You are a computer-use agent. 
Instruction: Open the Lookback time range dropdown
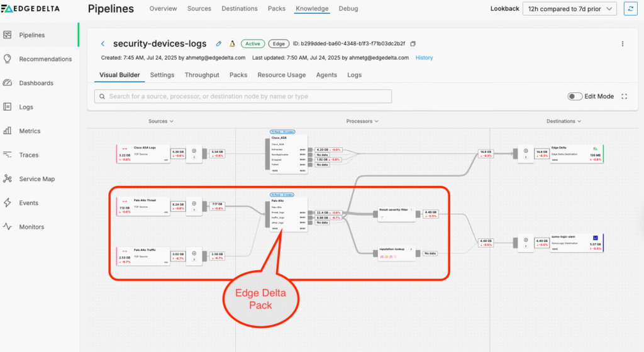(570, 9)
